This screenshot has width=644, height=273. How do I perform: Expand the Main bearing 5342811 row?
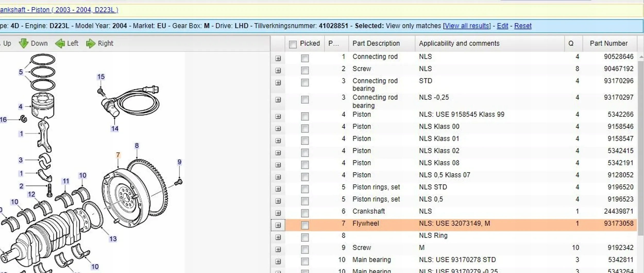(278, 262)
